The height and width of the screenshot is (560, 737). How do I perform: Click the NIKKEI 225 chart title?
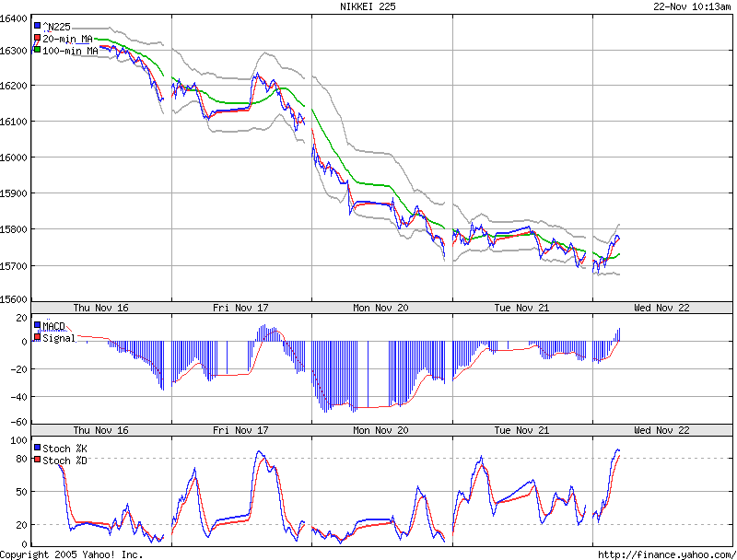pyautogui.click(x=368, y=6)
